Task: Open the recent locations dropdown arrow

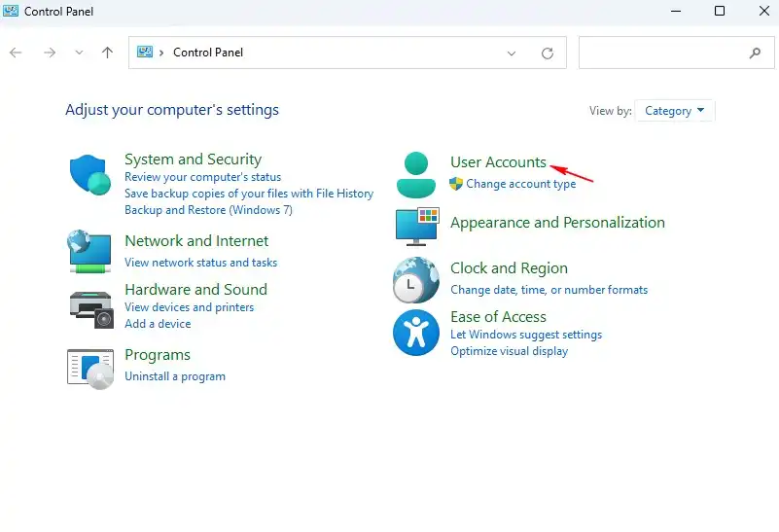Action: pyautogui.click(x=79, y=53)
